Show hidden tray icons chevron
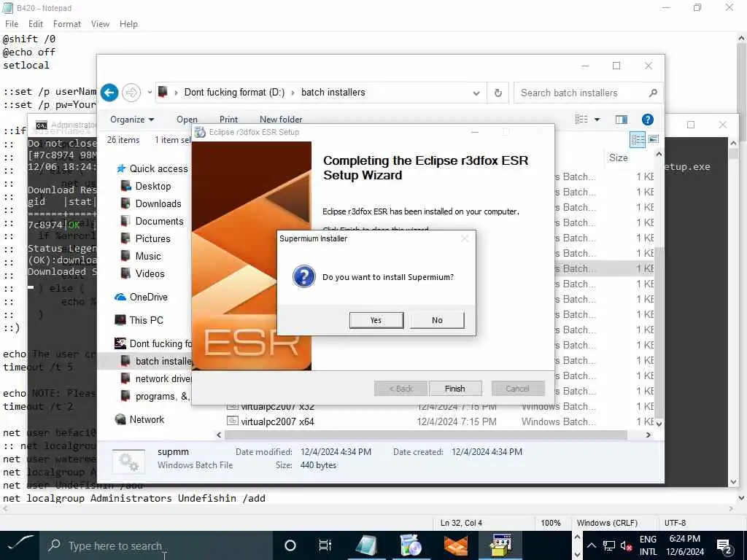Screen dimensions: 747x560 [591, 545]
